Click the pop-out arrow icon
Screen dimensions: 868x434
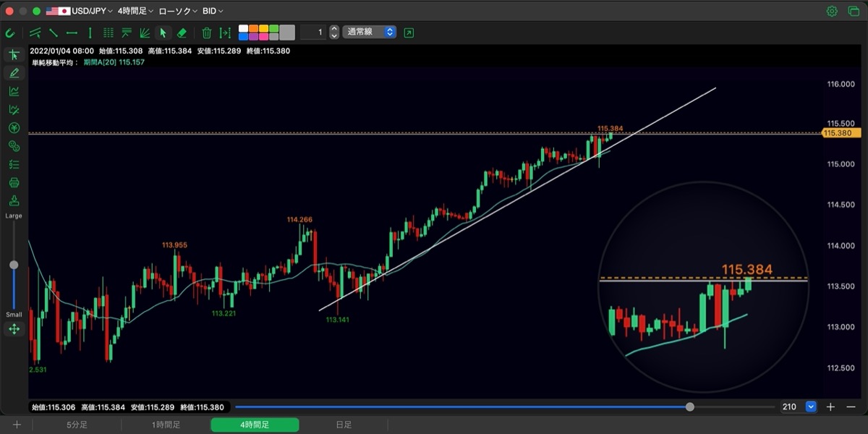click(x=409, y=33)
